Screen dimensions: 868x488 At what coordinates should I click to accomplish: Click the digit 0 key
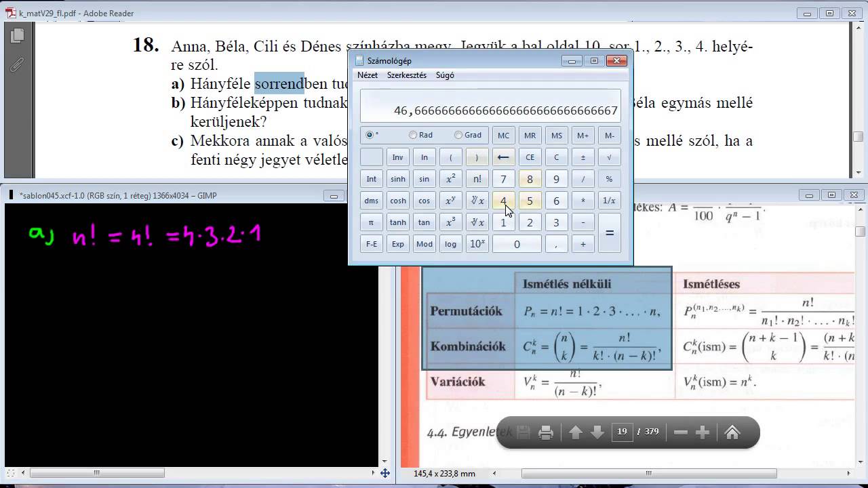pyautogui.click(x=517, y=244)
